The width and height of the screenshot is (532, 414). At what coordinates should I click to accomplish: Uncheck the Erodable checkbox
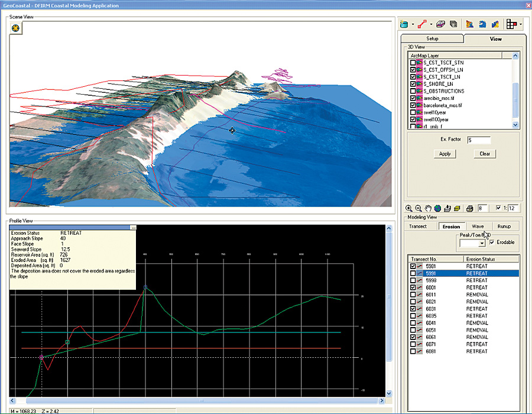pos(492,242)
